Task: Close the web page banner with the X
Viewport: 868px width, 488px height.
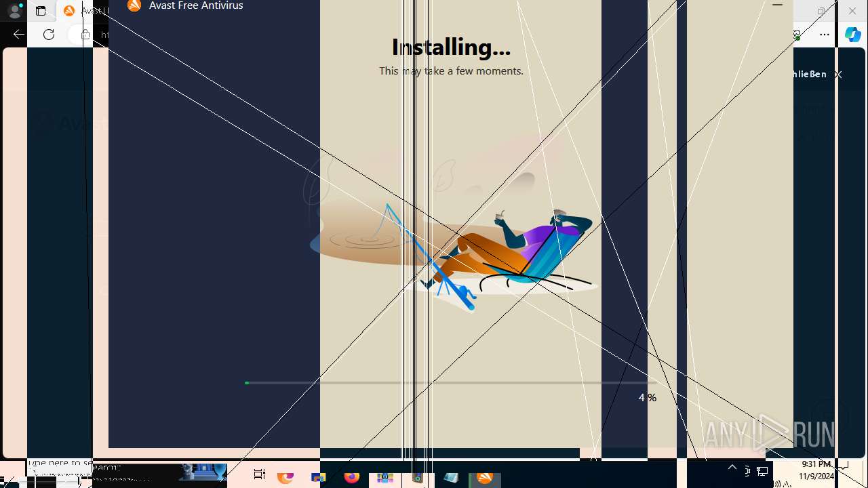Action: tap(838, 75)
